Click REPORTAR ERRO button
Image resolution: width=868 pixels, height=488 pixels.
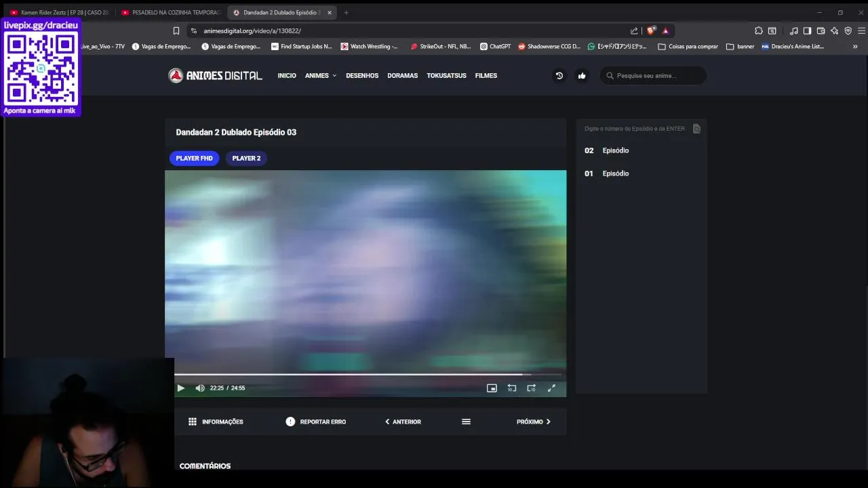(x=316, y=422)
